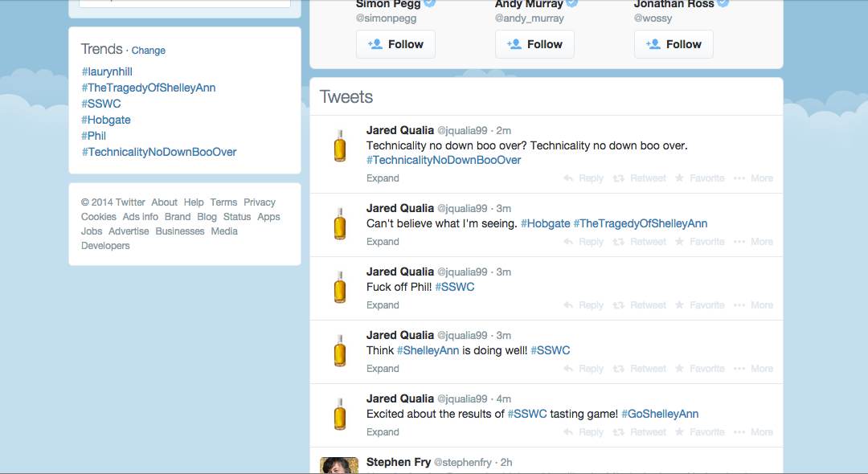Viewport: 868px width, 474px height.
Task: Open the Privacy footer link
Action: click(260, 202)
